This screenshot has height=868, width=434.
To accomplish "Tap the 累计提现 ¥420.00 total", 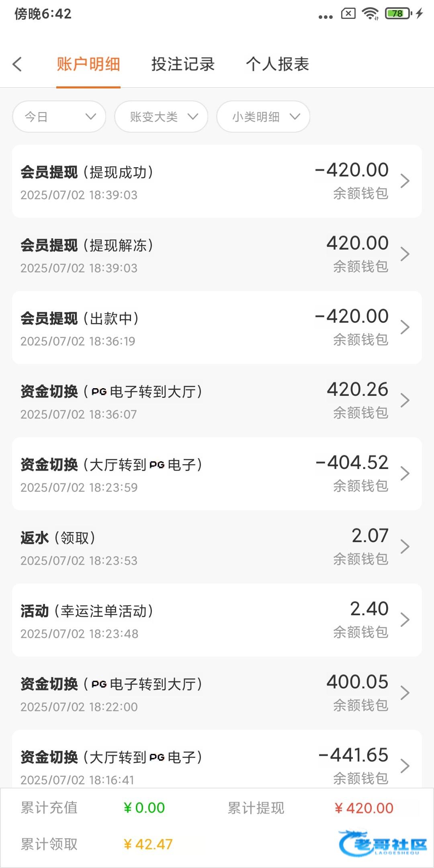I will click(364, 808).
